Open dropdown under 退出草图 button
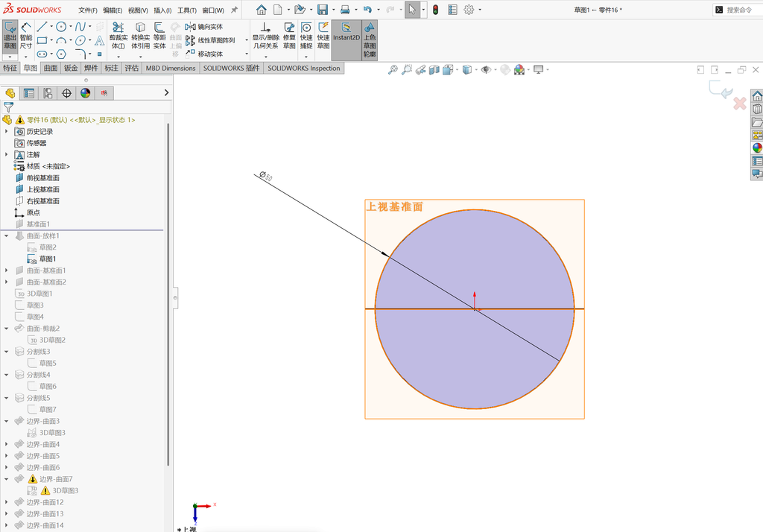This screenshot has height=532, width=763. coord(10,57)
